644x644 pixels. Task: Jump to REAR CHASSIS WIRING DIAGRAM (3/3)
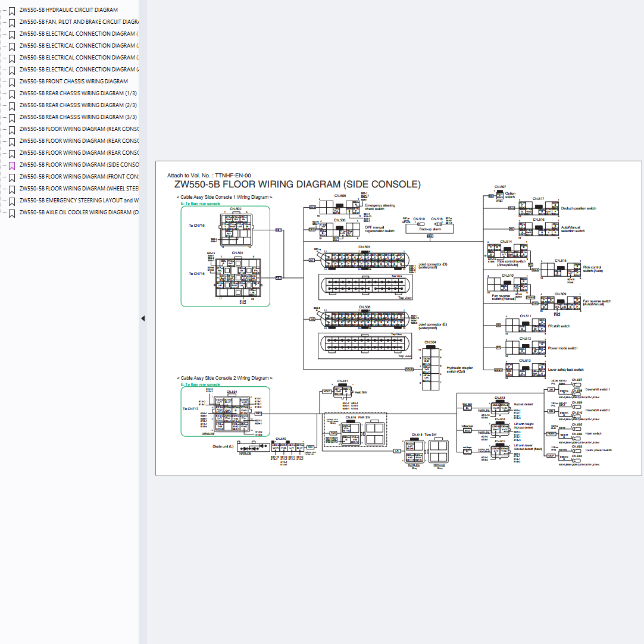[x=78, y=117]
